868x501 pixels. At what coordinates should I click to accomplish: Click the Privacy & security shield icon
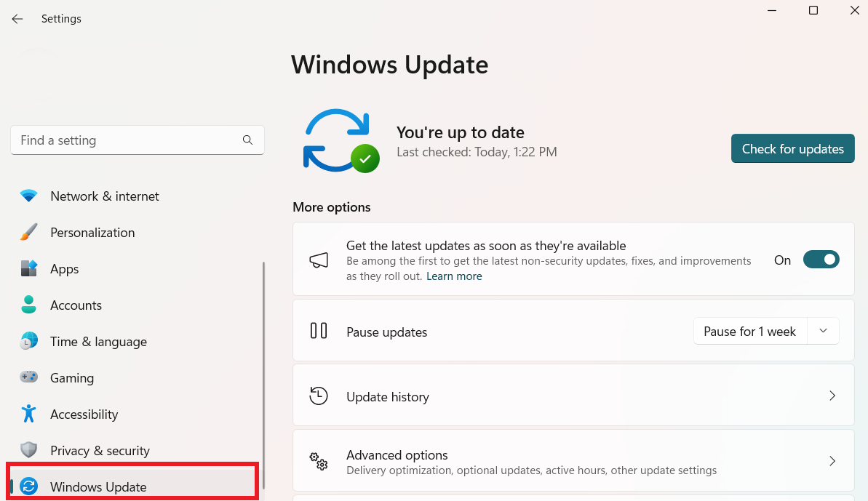click(x=28, y=450)
